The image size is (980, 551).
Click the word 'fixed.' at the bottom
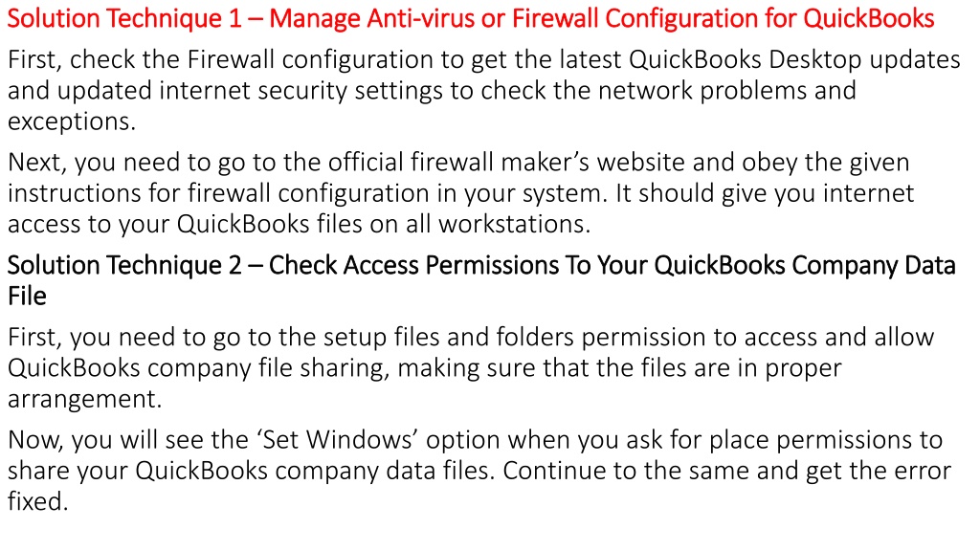click(x=37, y=501)
